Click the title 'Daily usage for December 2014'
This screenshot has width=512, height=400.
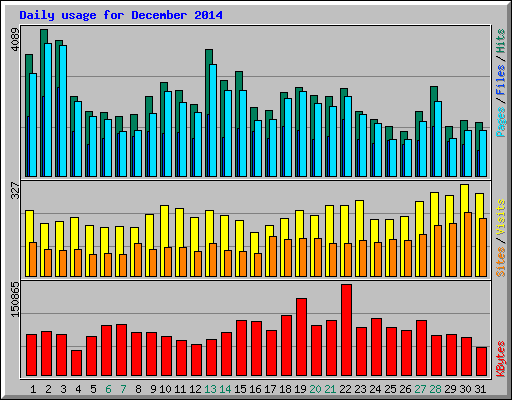coord(121,15)
